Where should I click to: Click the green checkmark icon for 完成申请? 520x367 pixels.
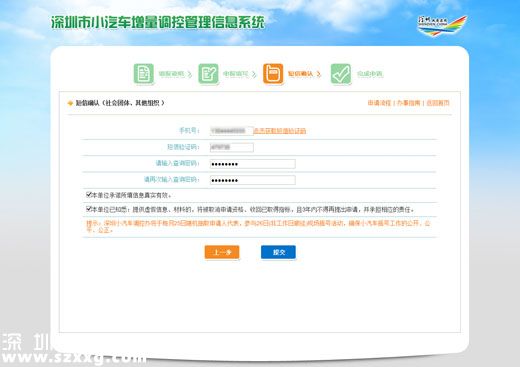341,74
